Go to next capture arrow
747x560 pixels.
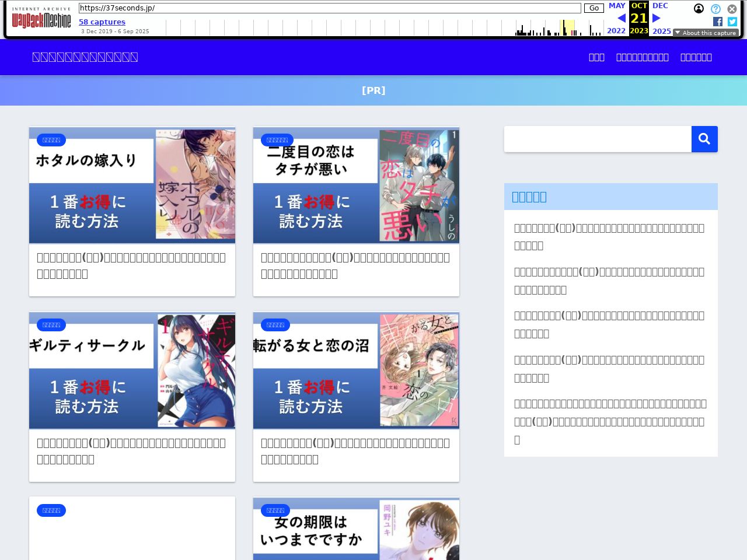point(657,18)
